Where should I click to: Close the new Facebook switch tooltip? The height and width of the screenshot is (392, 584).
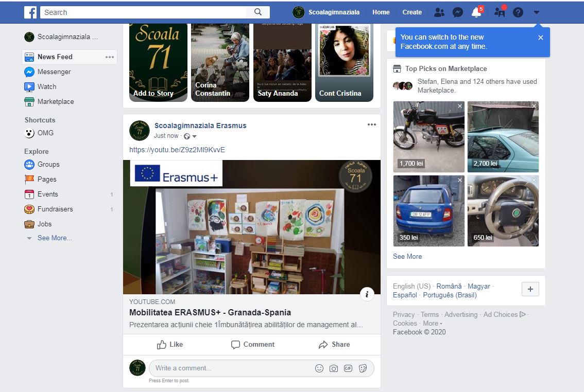pos(541,38)
